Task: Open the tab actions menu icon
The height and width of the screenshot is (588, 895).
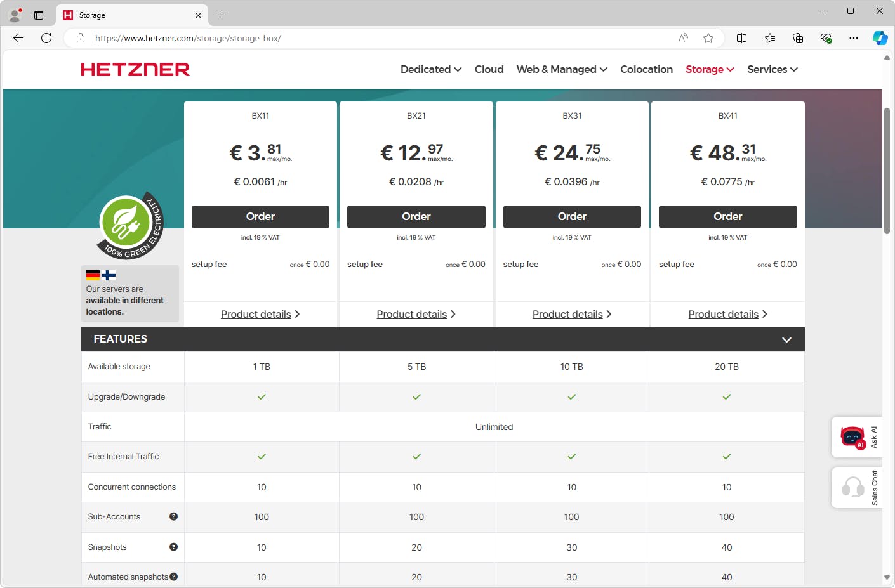Action: tap(39, 15)
